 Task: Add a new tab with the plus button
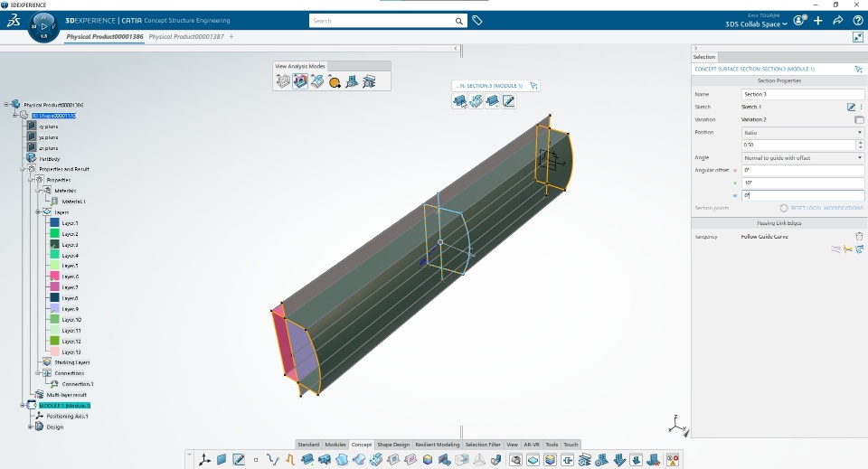click(x=231, y=36)
